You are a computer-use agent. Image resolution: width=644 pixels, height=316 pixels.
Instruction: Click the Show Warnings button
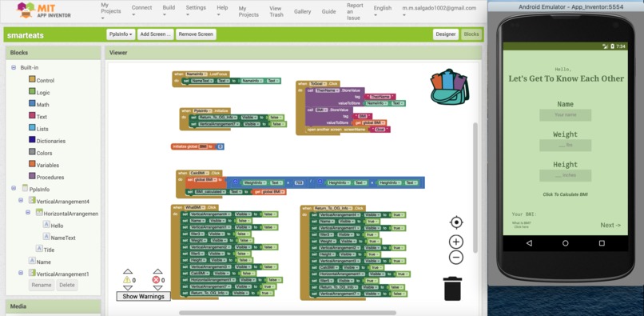click(x=143, y=296)
